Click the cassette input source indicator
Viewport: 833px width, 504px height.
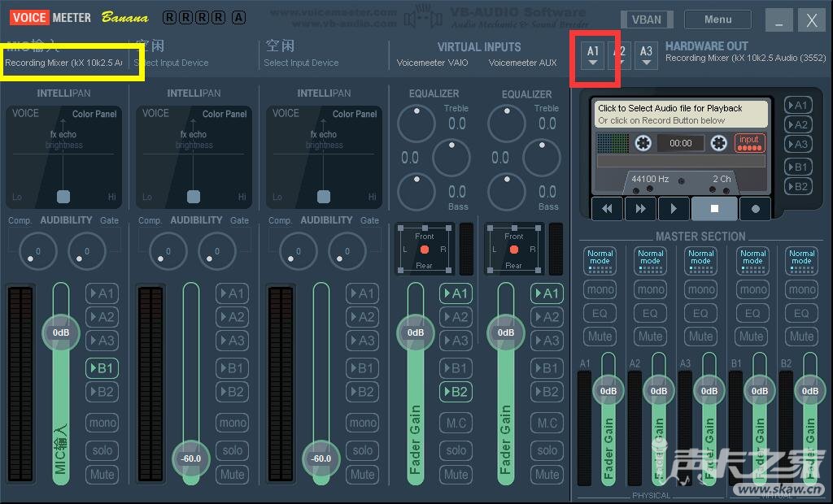[749, 143]
